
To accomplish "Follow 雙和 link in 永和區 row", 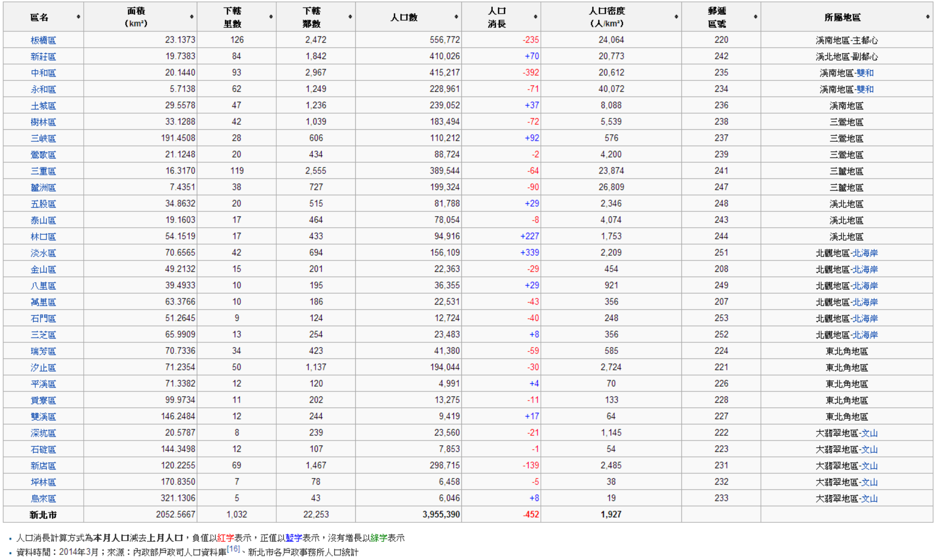I will (x=865, y=89).
